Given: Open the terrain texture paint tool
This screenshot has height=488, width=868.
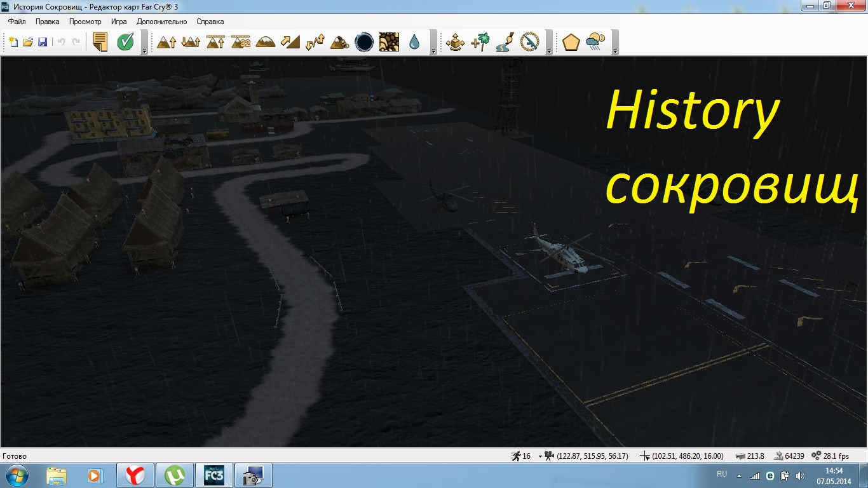Looking at the screenshot, I should [x=390, y=42].
